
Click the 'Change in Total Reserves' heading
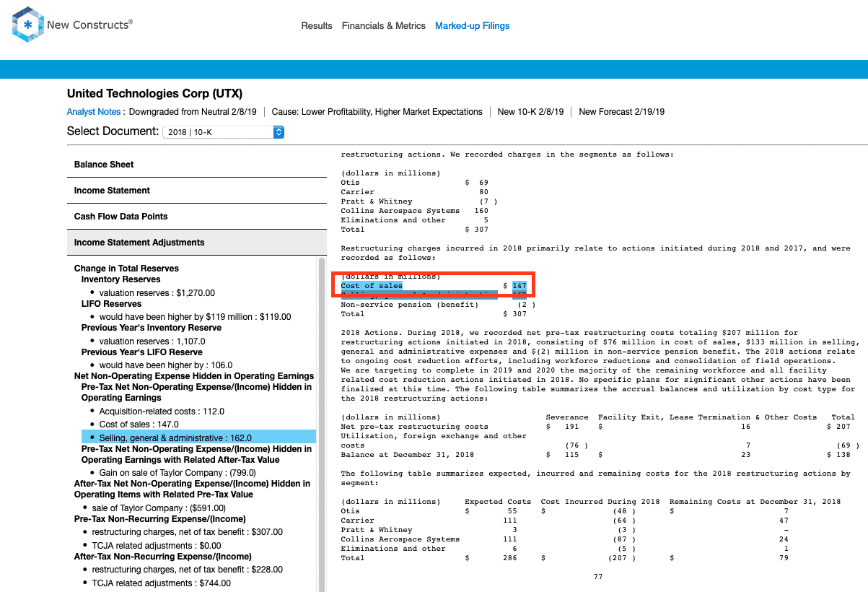pyautogui.click(x=126, y=269)
